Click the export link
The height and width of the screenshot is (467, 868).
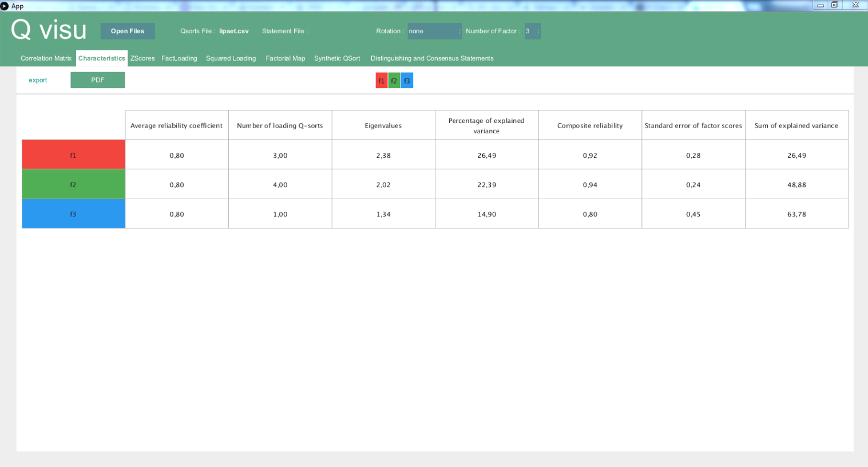coord(38,80)
